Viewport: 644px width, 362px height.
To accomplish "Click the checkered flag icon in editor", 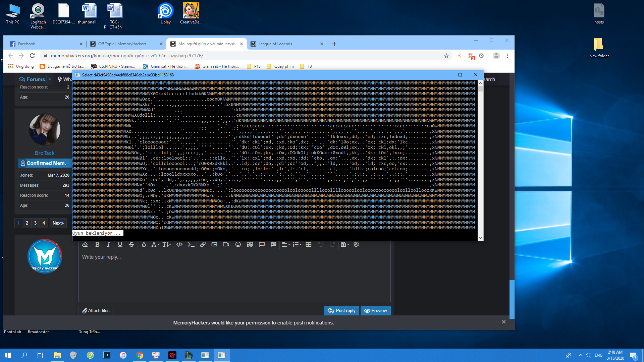I will (273, 245).
